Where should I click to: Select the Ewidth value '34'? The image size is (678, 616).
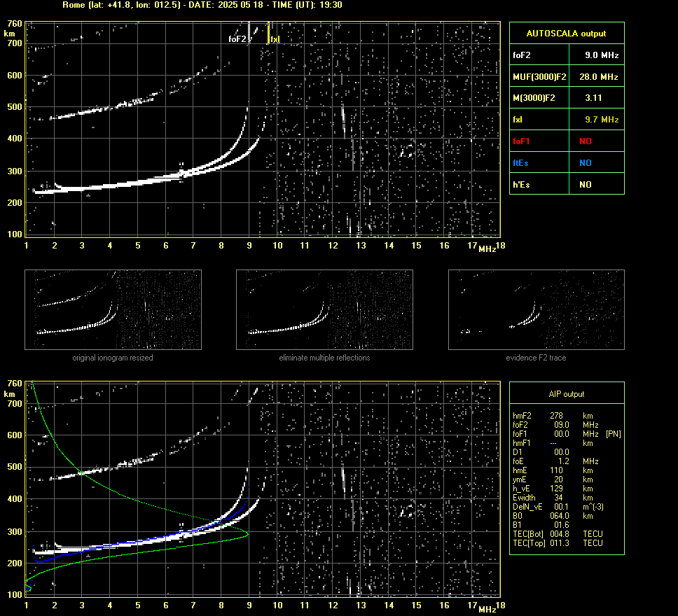558,497
